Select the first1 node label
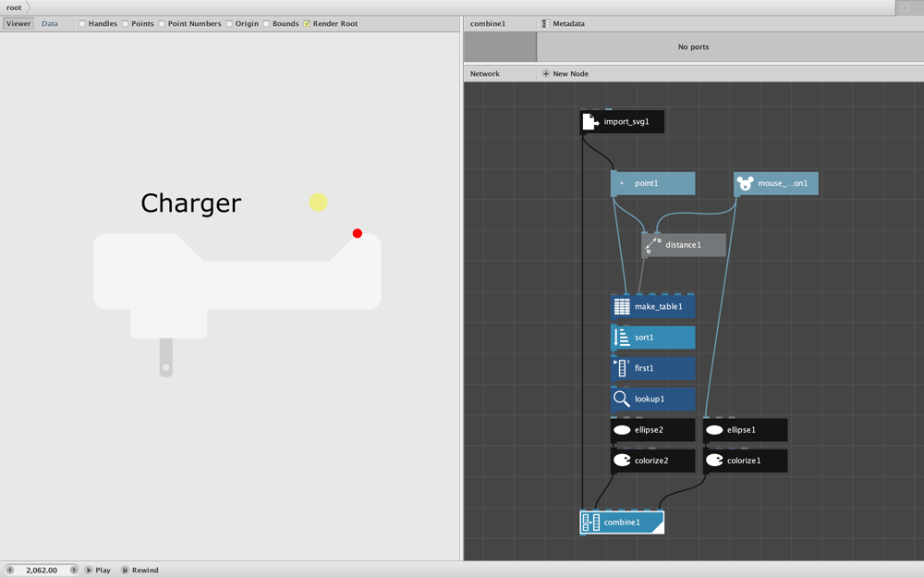924x578 pixels. pos(644,368)
